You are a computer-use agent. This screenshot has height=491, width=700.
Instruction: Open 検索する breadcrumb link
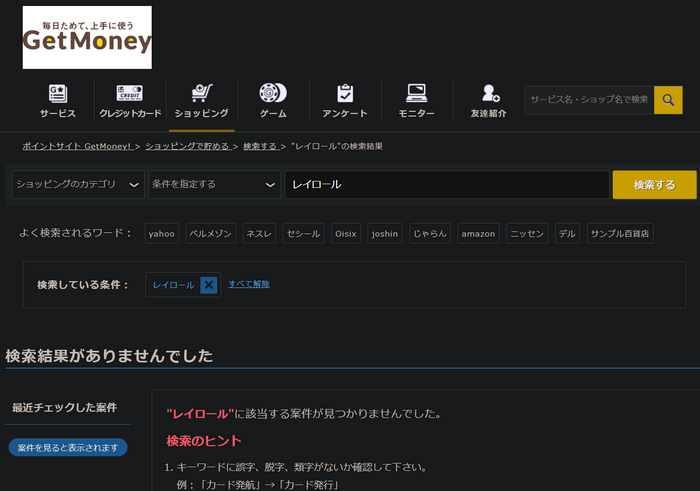point(261,146)
